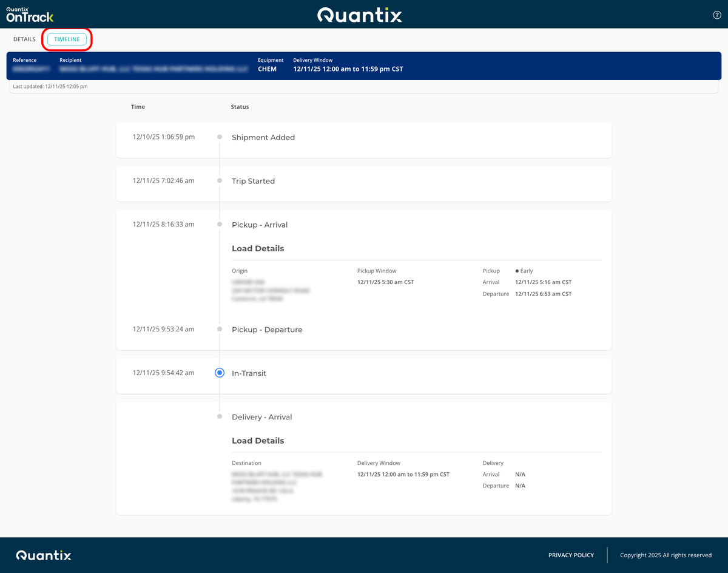This screenshot has height=573, width=728.
Task: Click the timeline dot for Shipment Added
Action: pos(219,137)
